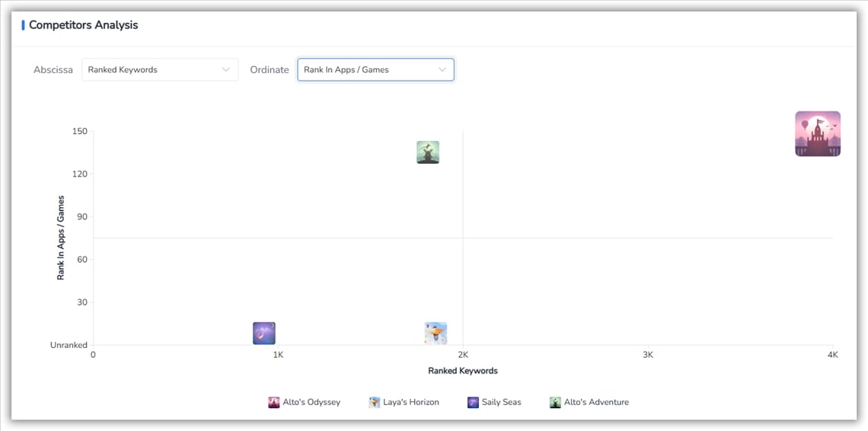868x431 pixels.
Task: Click Alto's Odyssey castle icon in the chart
Action: coord(818,134)
